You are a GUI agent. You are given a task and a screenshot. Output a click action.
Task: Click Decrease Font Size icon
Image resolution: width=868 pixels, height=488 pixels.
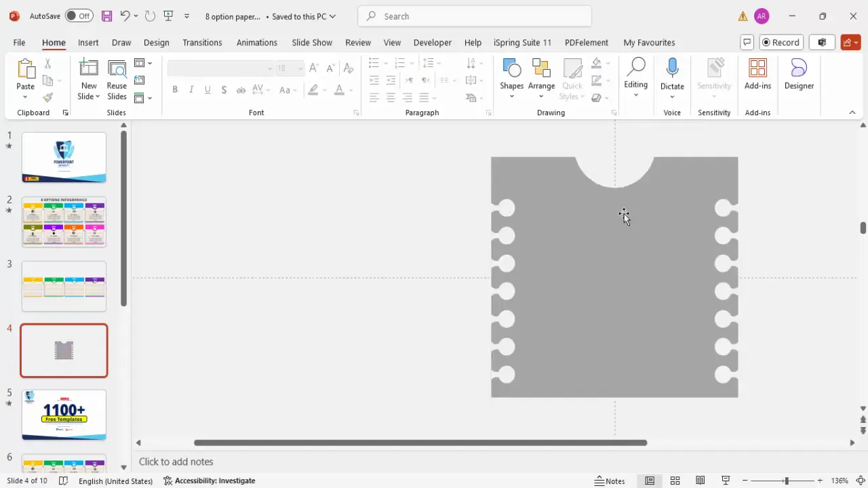(x=330, y=68)
